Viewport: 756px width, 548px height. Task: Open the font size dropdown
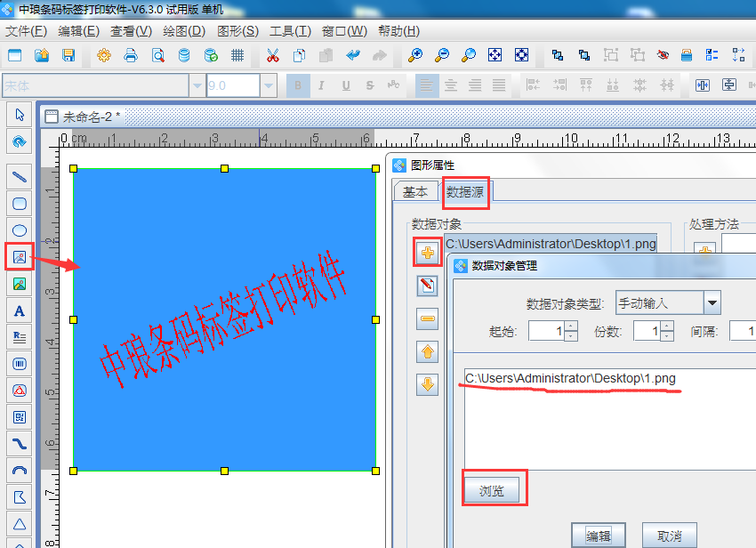pyautogui.click(x=267, y=85)
